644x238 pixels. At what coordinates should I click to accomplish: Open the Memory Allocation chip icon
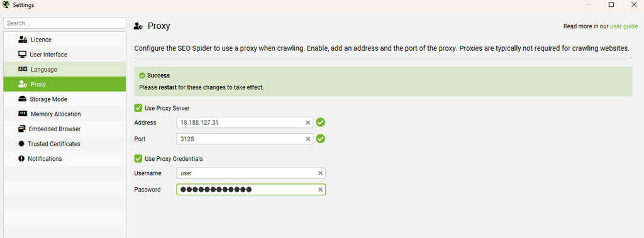click(23, 114)
